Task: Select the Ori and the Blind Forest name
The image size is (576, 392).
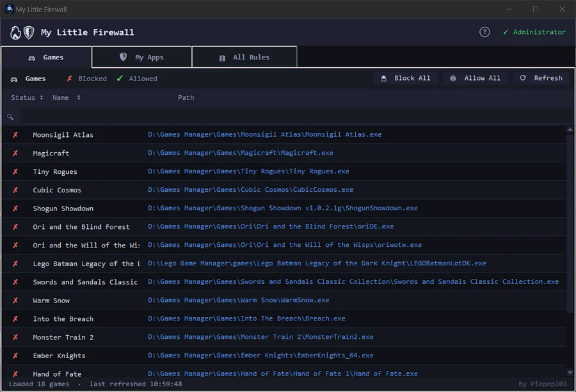Action: pos(81,226)
